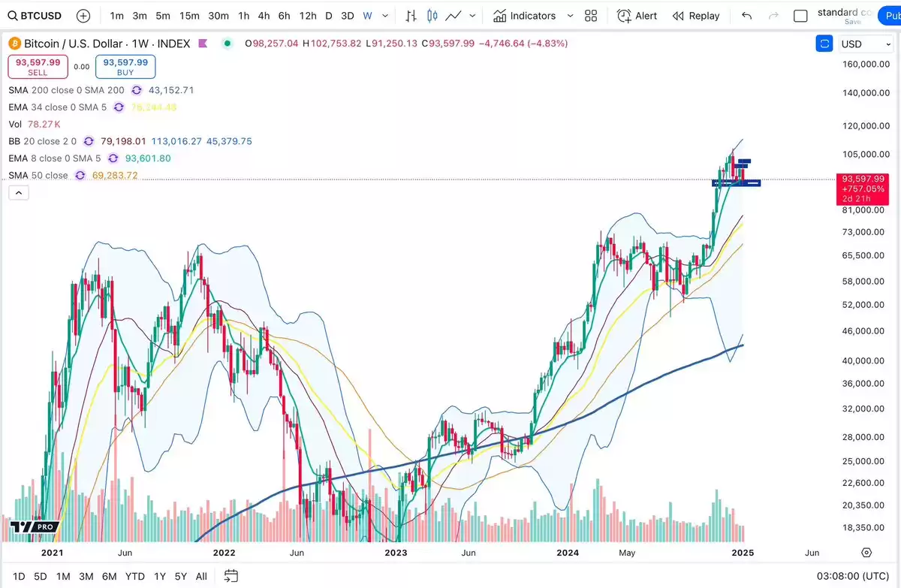The width and height of the screenshot is (901, 588).
Task: Click the Undo arrow in the toolbar
Action: coord(746,15)
